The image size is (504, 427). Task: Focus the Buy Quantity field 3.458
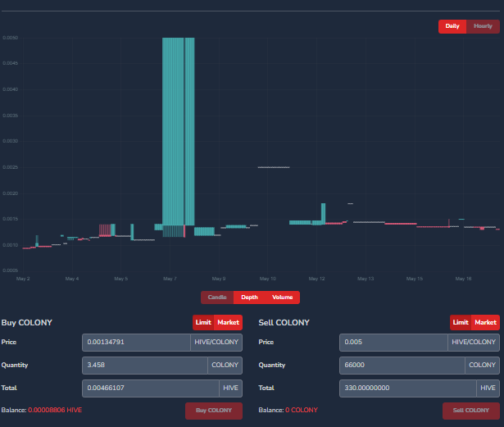[145, 366]
